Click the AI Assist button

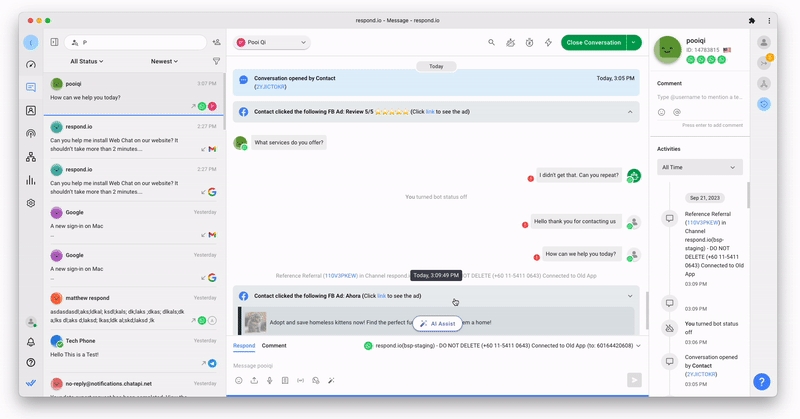tap(438, 324)
